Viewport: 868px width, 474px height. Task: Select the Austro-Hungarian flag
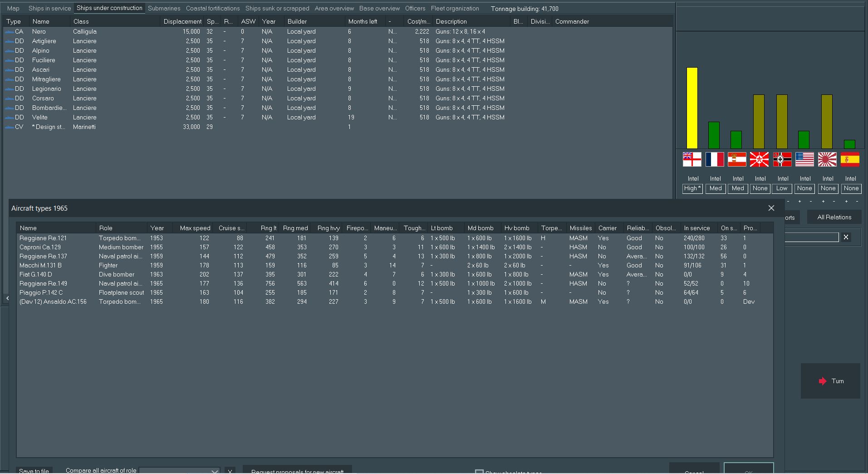point(737,159)
